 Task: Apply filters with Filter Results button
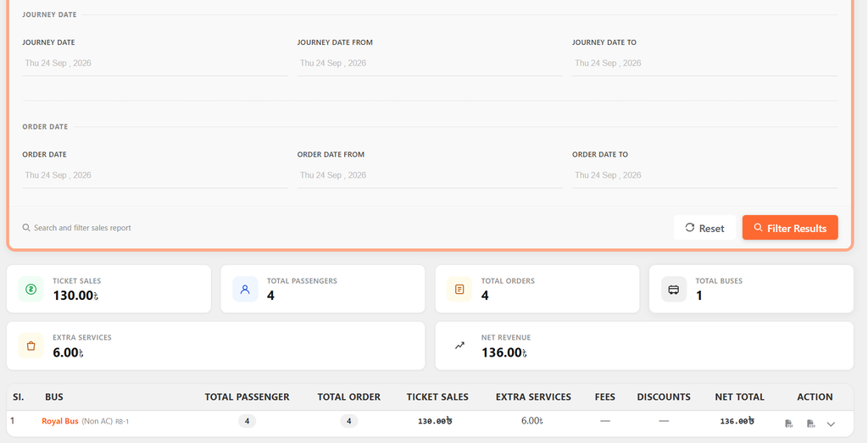tap(790, 228)
